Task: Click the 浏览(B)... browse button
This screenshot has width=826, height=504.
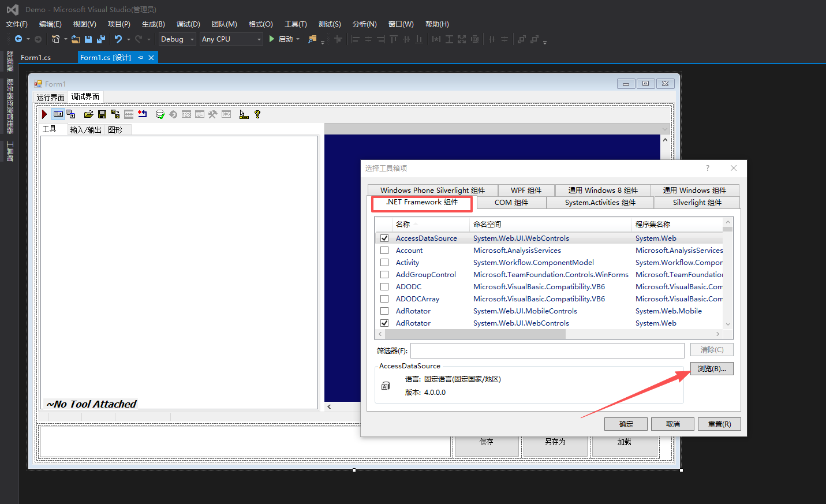Action: pyautogui.click(x=712, y=368)
